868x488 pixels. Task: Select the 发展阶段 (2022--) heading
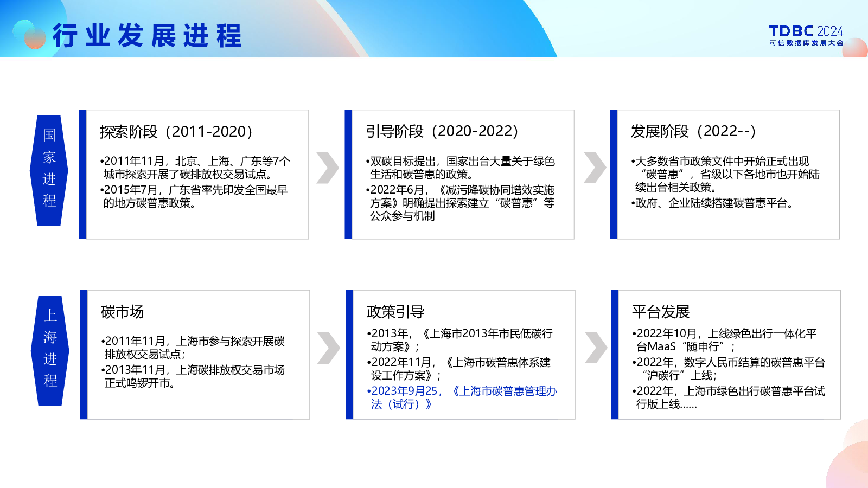(x=693, y=131)
